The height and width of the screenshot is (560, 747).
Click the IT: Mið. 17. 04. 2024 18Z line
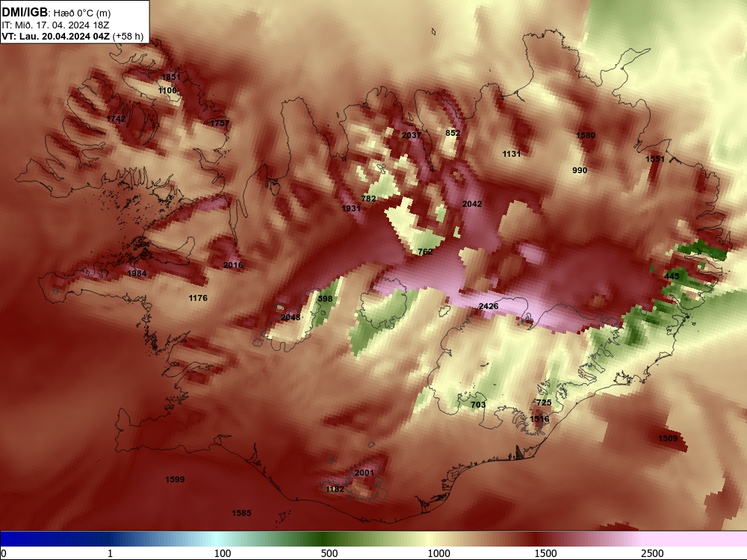[x=55, y=25]
